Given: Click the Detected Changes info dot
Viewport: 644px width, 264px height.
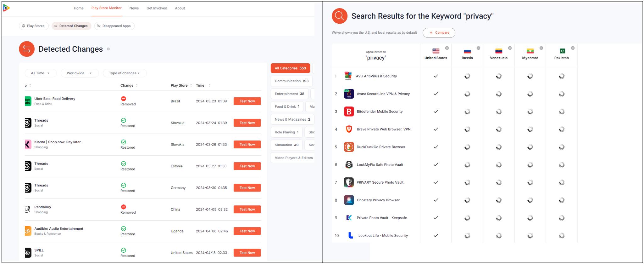Looking at the screenshot, I should 108,49.
